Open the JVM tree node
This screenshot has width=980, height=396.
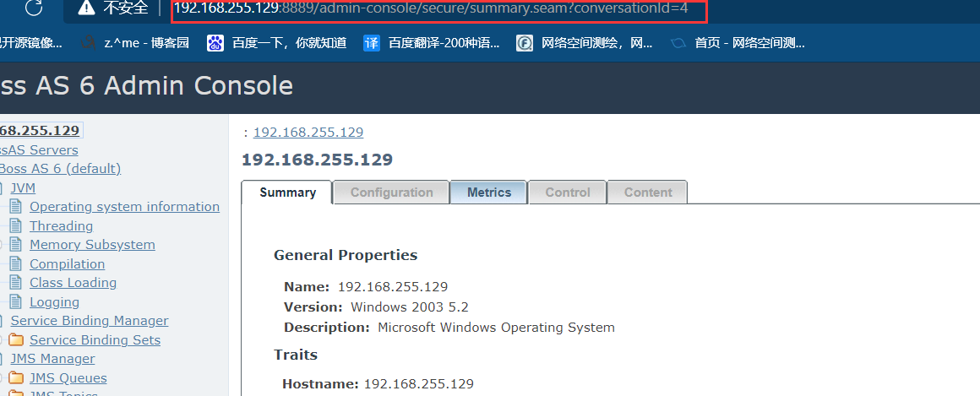click(23, 188)
